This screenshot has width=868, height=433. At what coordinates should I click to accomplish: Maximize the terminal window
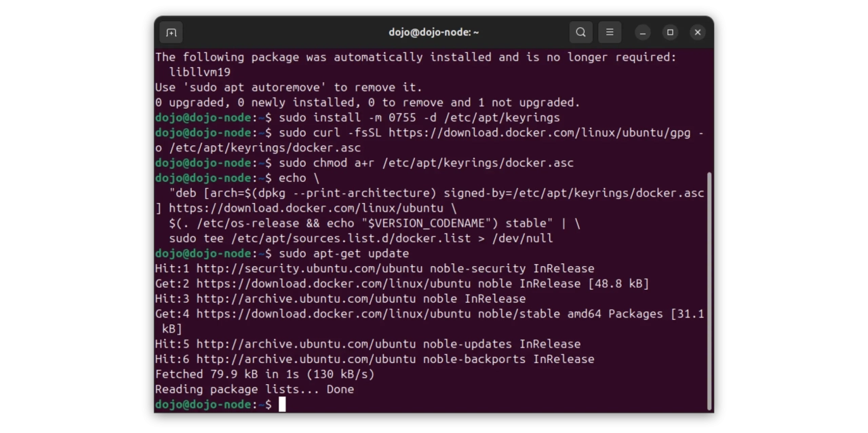[670, 33]
